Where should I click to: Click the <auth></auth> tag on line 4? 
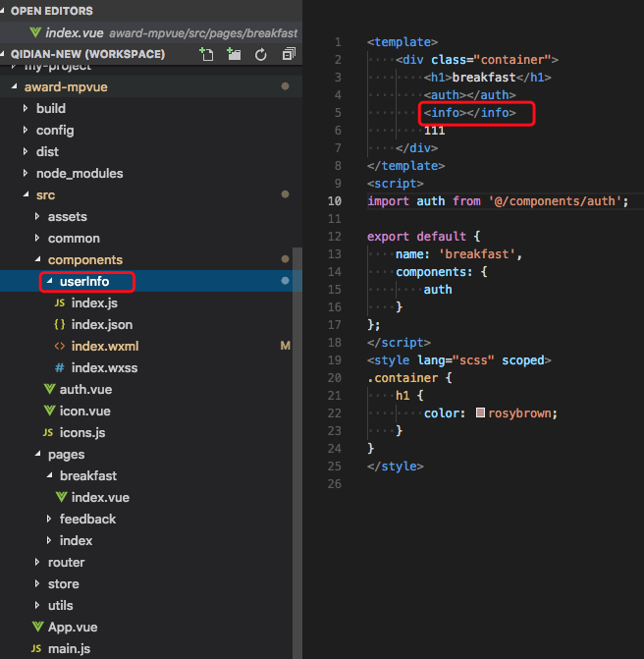pos(469,95)
